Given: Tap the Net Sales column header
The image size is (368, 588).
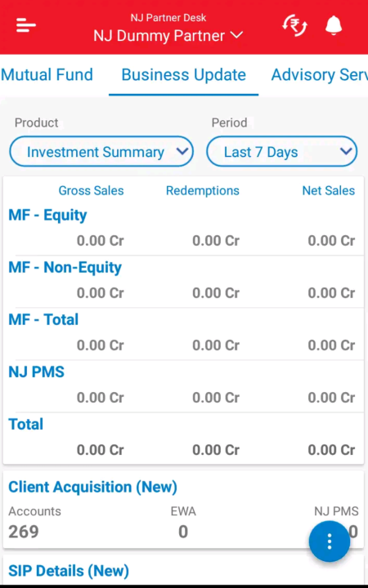Looking at the screenshot, I should (329, 190).
